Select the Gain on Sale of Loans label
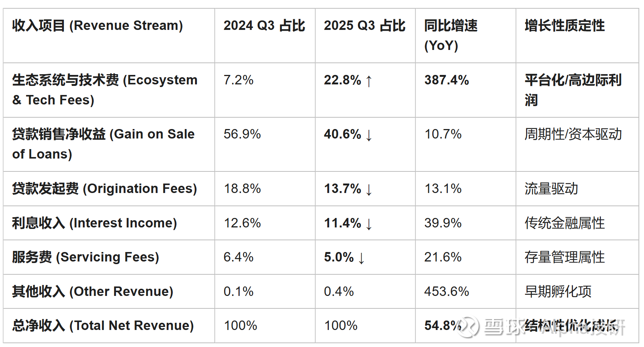Image resolution: width=644 pixels, height=347 pixels. [103, 144]
